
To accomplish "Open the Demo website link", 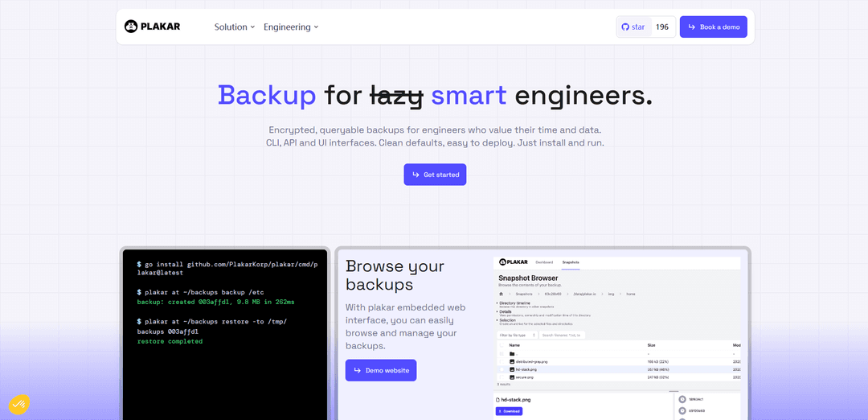I will coord(381,370).
